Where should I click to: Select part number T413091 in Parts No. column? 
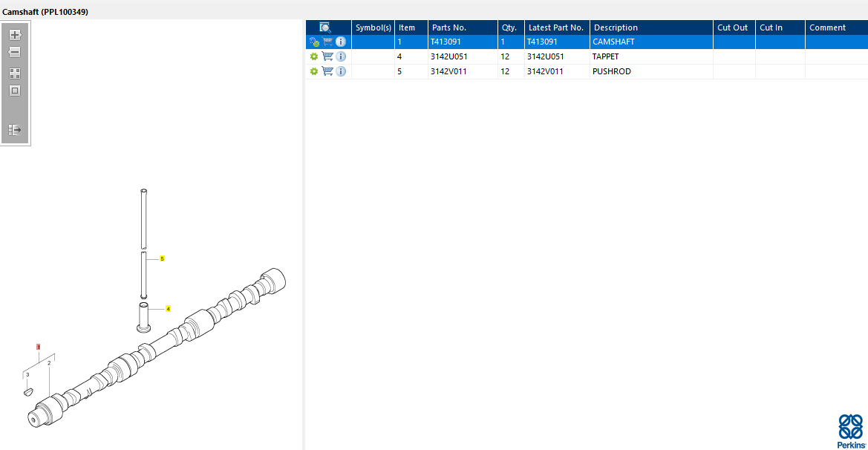(x=446, y=42)
